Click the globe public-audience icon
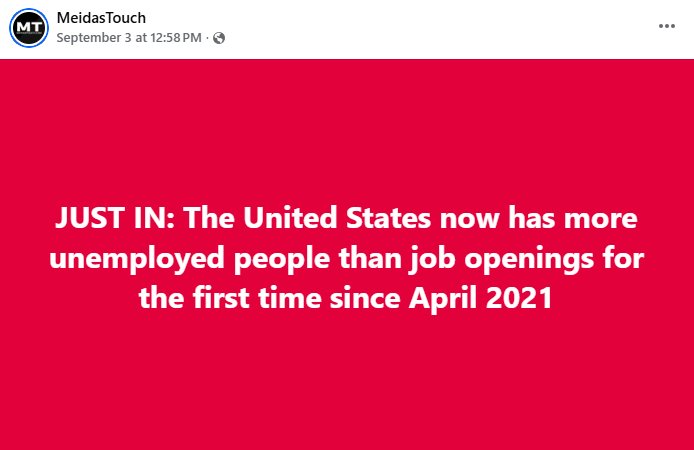 219,38
